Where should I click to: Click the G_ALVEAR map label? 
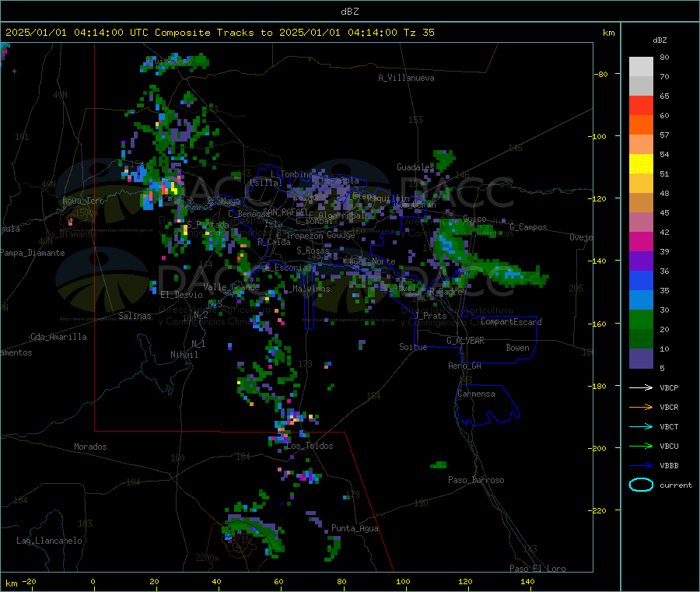[x=465, y=341]
